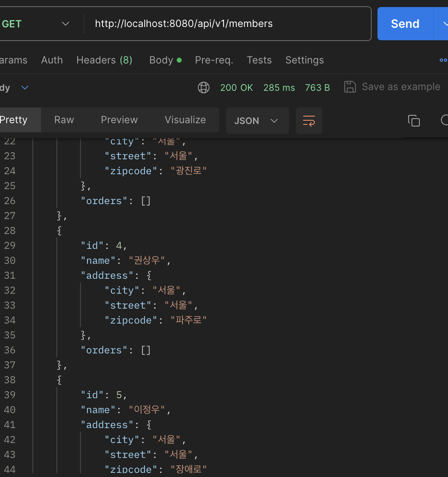Image resolution: width=448 pixels, height=477 pixels.
Task: Open the Settings tab
Action: coord(304,60)
